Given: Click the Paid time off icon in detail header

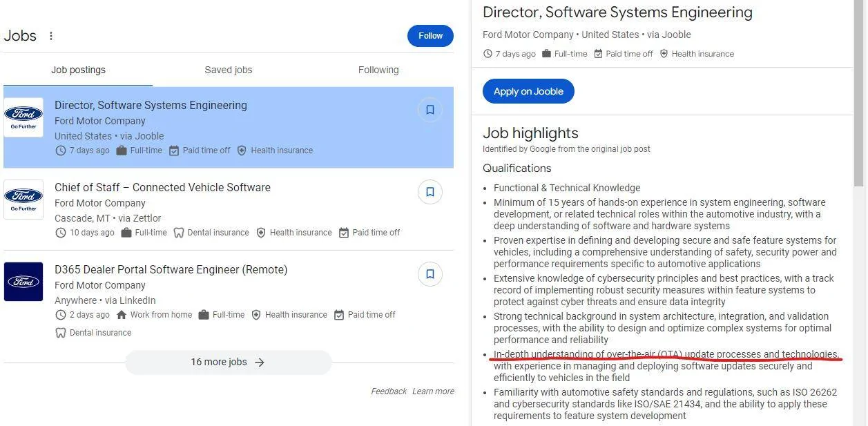Looking at the screenshot, I should [598, 54].
